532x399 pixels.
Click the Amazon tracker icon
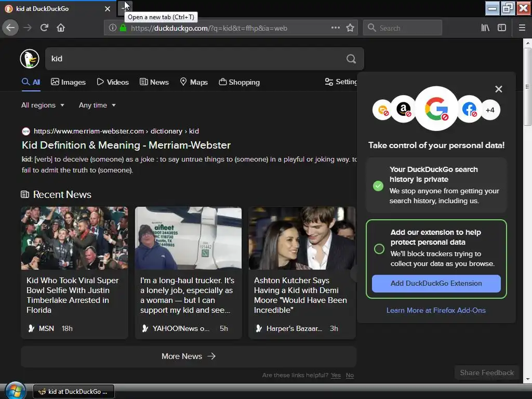click(403, 109)
